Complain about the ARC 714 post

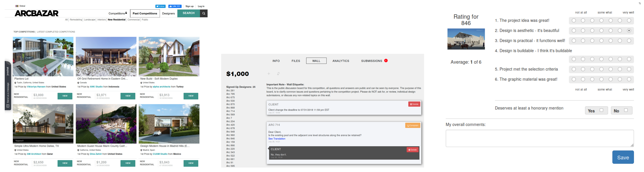point(413,125)
